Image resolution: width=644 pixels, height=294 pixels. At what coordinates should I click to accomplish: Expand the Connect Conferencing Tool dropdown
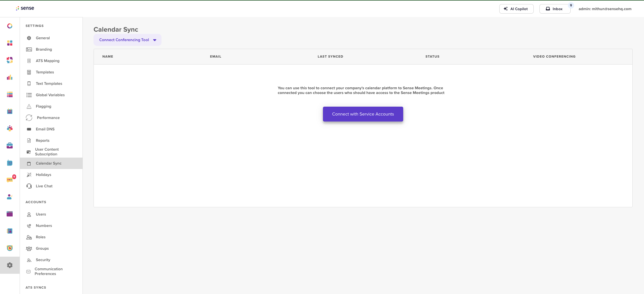pyautogui.click(x=127, y=40)
